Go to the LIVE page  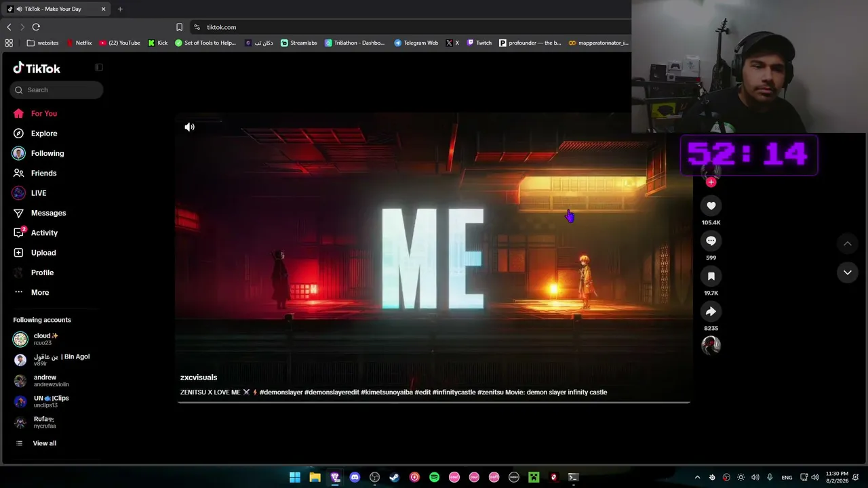coord(30,193)
